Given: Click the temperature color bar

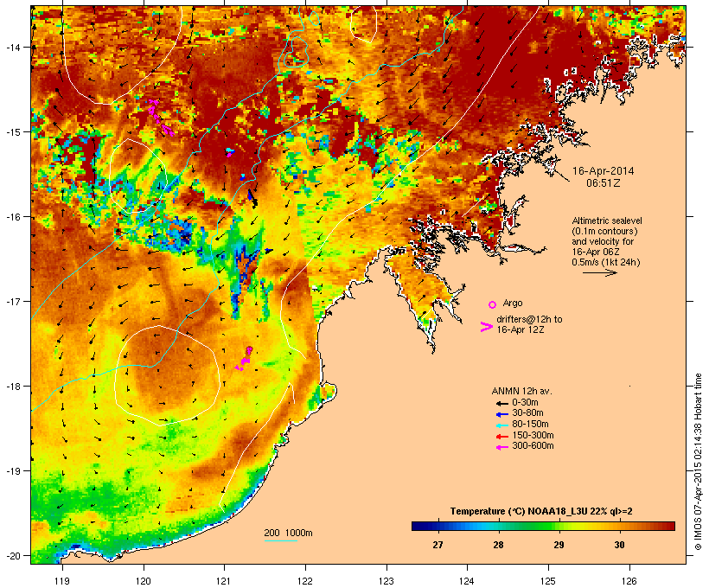Looking at the screenshot, I should click(x=543, y=526).
